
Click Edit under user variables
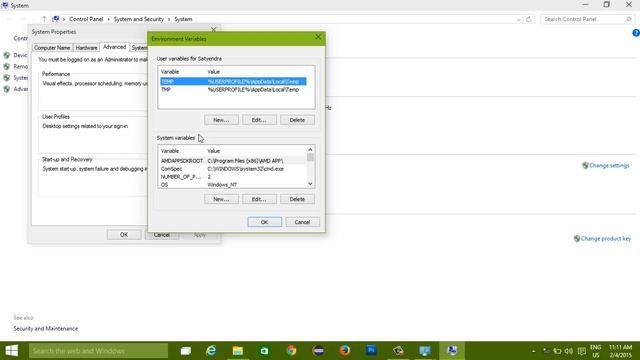click(259, 120)
